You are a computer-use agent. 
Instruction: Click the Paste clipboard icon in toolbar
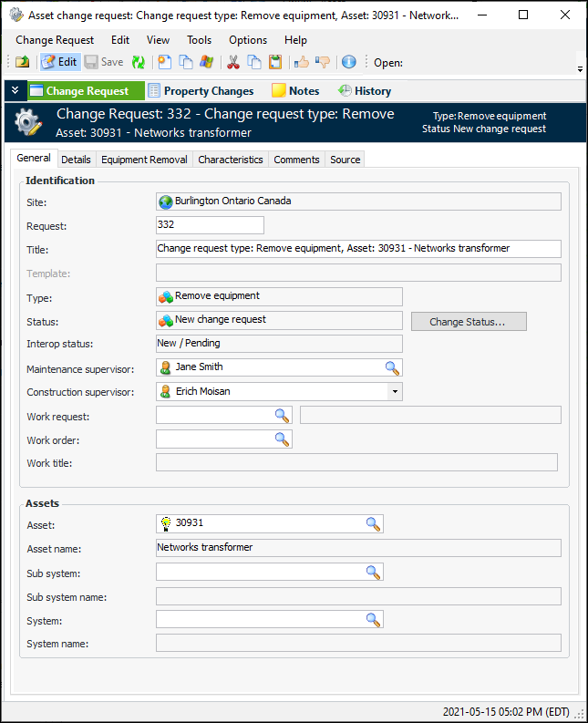[x=274, y=62]
